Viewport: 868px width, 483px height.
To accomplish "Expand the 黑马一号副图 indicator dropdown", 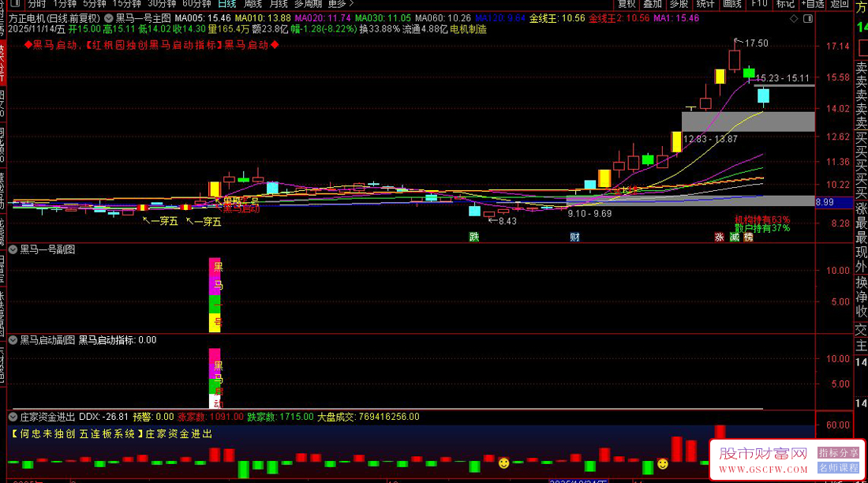I will point(13,250).
